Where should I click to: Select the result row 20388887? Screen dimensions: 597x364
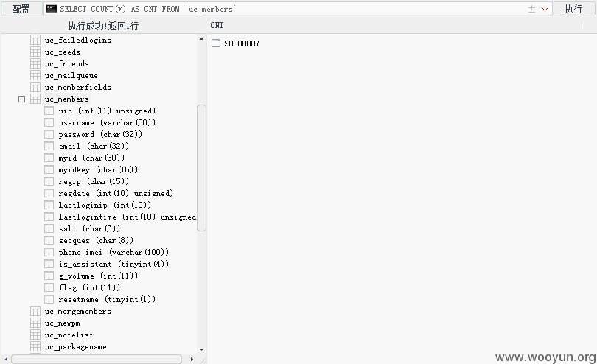click(236, 43)
